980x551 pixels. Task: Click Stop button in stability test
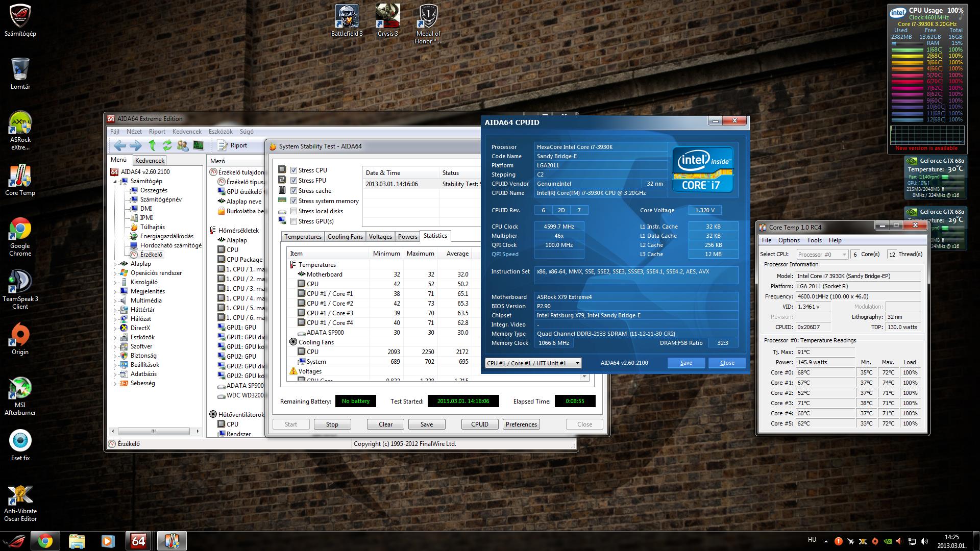click(332, 424)
